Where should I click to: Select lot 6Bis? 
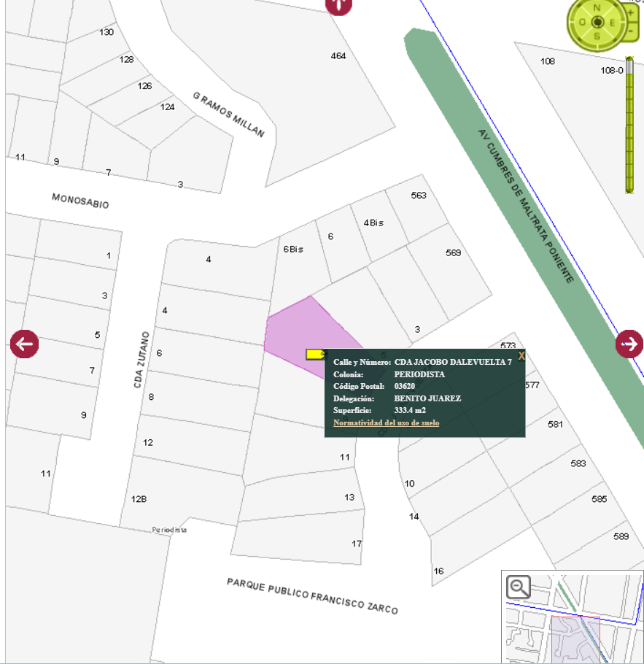click(x=293, y=250)
